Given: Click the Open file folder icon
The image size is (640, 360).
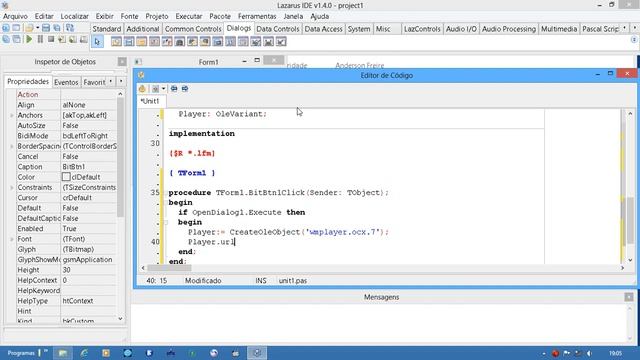Looking at the screenshot, I should (29, 28).
